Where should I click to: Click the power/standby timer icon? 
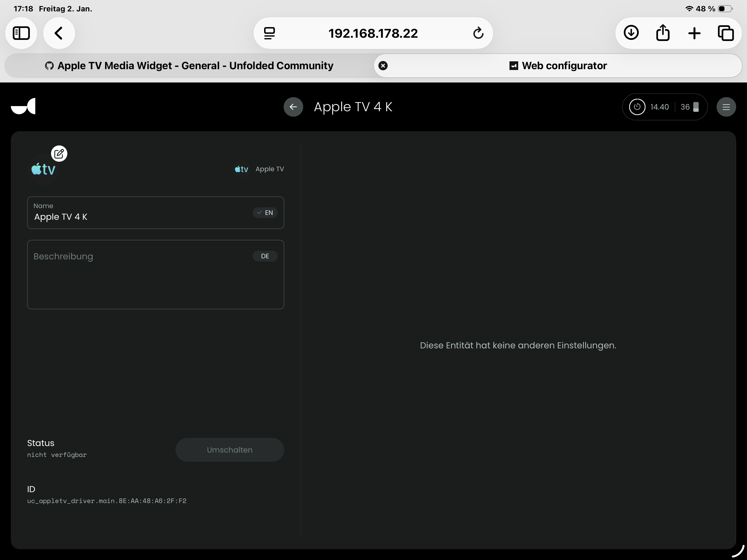(x=637, y=107)
